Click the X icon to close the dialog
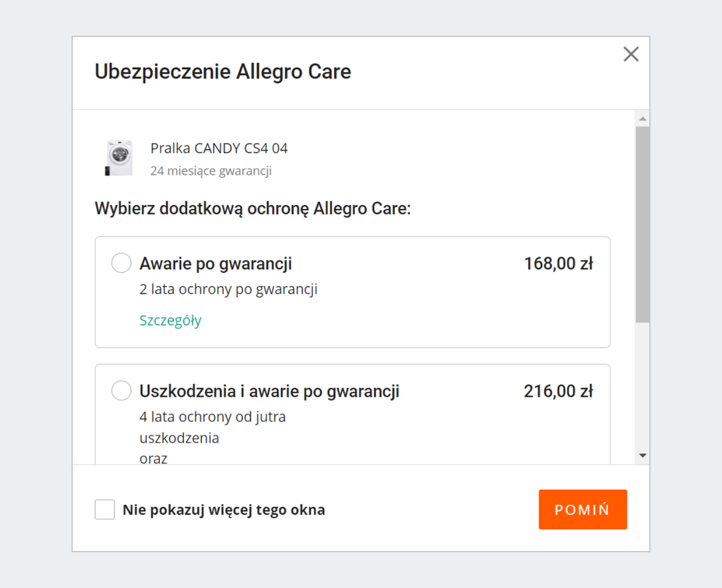Screen dimensions: 722x588 [x=631, y=54]
